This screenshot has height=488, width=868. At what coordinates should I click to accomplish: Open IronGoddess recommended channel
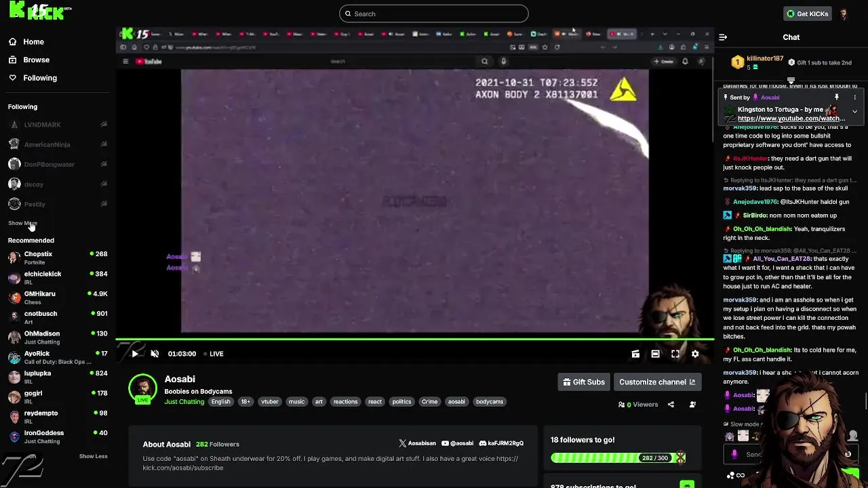tap(58, 436)
